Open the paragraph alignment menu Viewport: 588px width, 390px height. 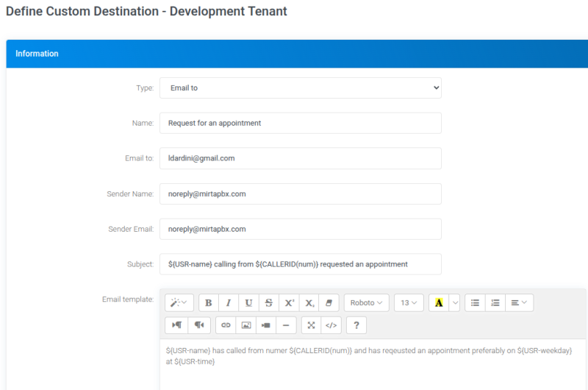click(x=519, y=302)
